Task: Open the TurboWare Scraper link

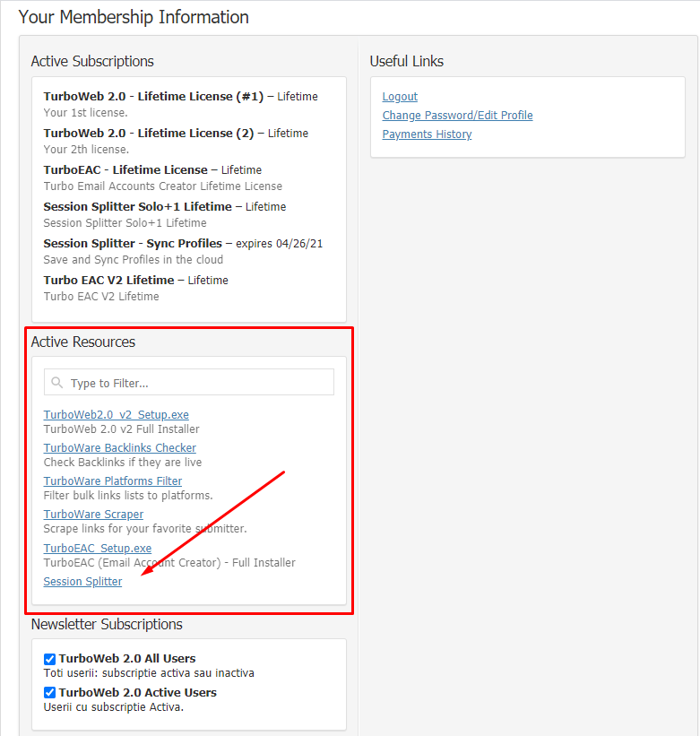Action: click(93, 515)
